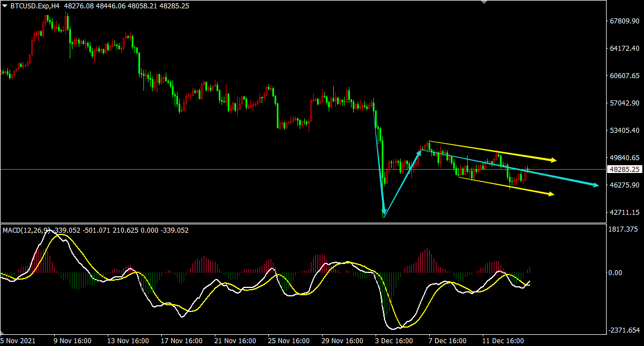
Task: Select the upper yellow channel line arrowhead
Action: coord(553,160)
